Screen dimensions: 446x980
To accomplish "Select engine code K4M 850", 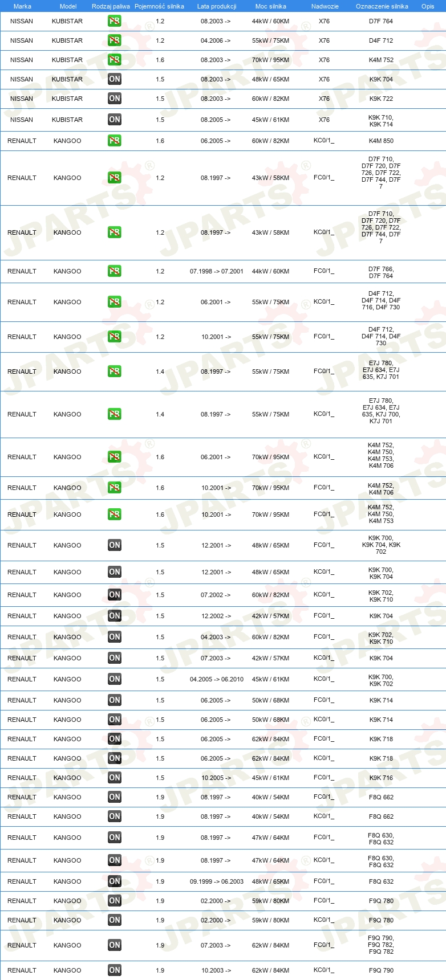I will coord(381,141).
